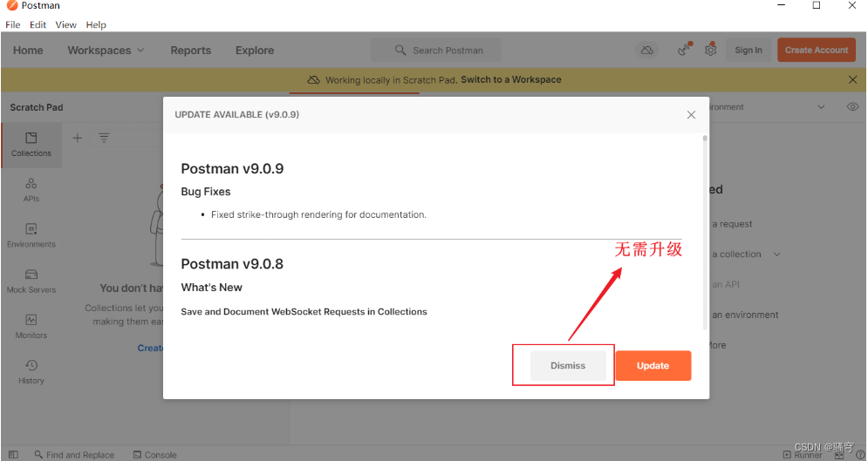Open the History sidebar tab
Viewport: 868px width, 461px height.
point(31,371)
